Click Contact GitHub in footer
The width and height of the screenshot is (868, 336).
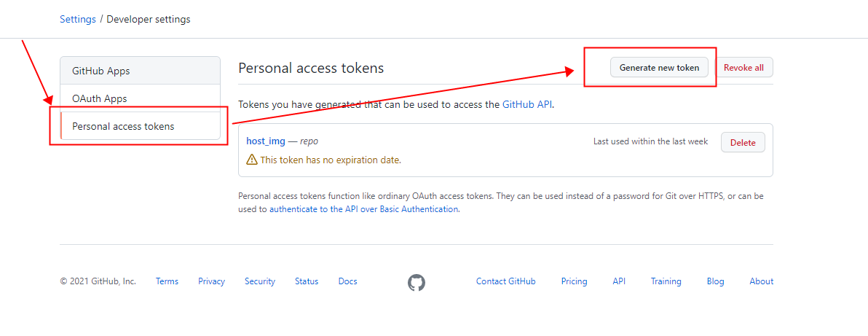pos(506,281)
